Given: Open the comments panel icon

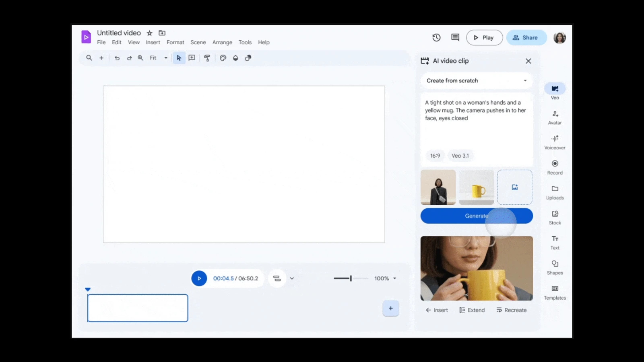Looking at the screenshot, I should point(455,38).
